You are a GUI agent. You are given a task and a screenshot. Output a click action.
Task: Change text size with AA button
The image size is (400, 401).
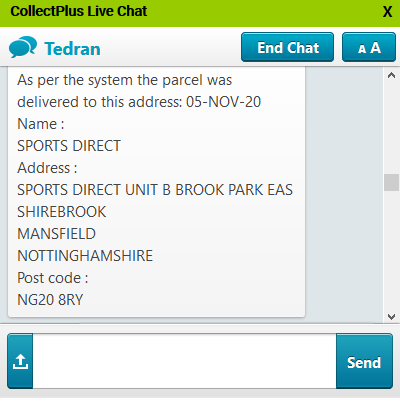point(369,47)
